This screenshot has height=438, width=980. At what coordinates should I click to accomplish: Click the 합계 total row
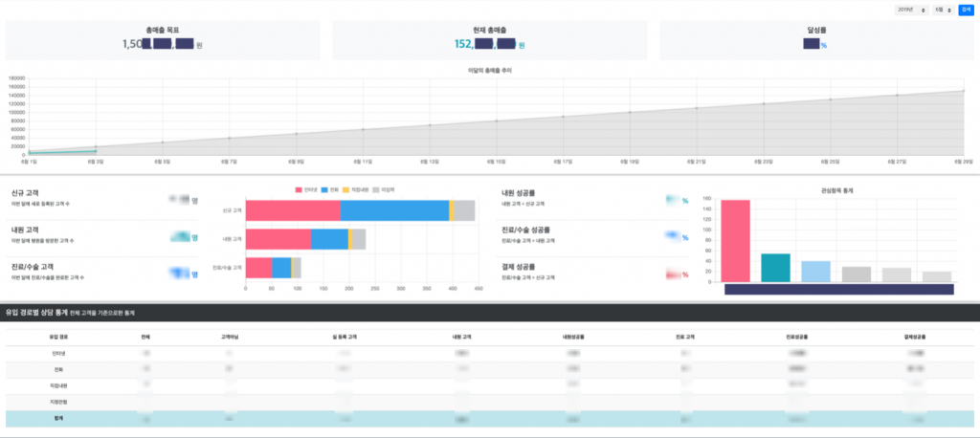(59, 419)
